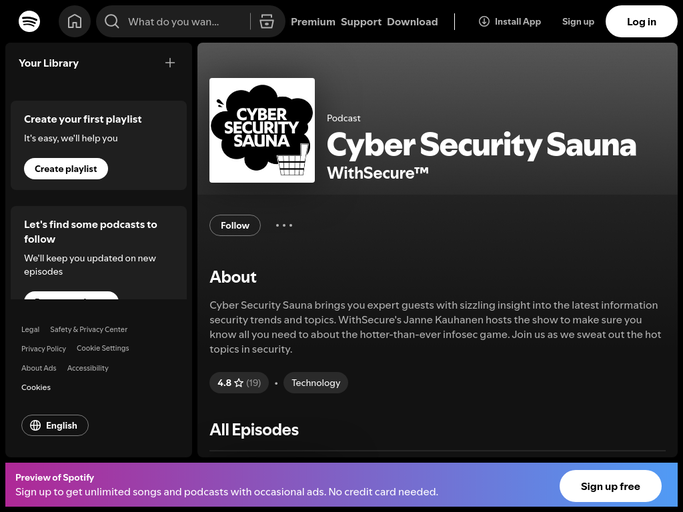The height and width of the screenshot is (512, 683).
Task: Open the Legal link
Action: click(30, 329)
